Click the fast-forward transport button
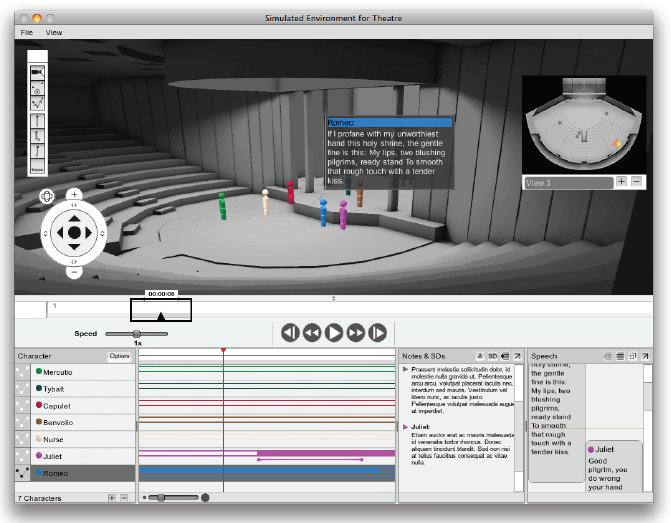Viewport: 671px width, 523px height. pos(356,333)
